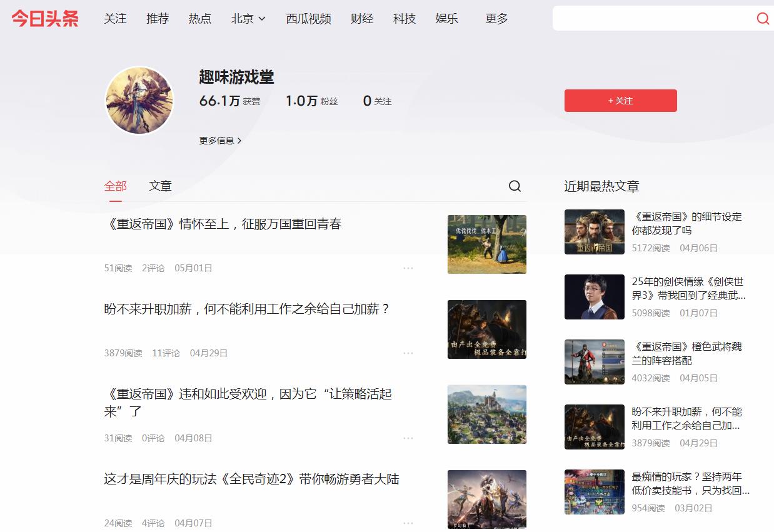This screenshot has height=532, width=774.
Task: Open the 科技 channel
Action: coord(405,19)
